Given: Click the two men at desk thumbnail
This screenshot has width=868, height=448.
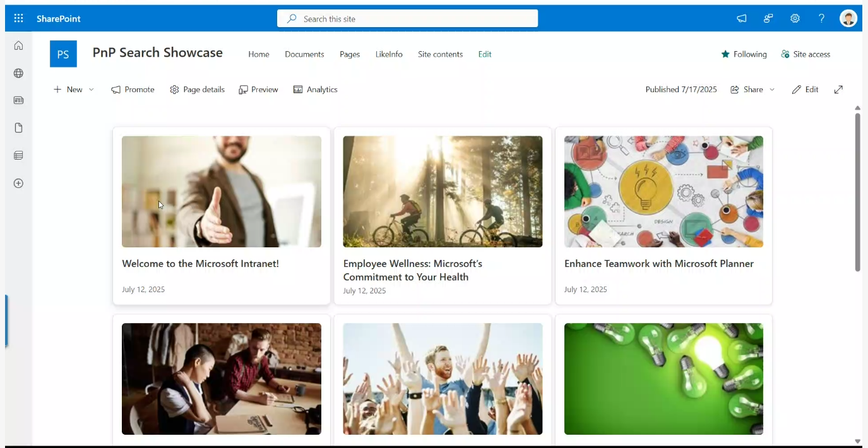Looking at the screenshot, I should click(222, 379).
